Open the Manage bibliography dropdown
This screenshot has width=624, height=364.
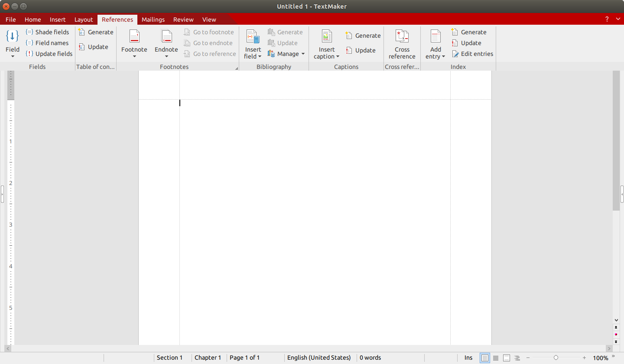tap(286, 54)
